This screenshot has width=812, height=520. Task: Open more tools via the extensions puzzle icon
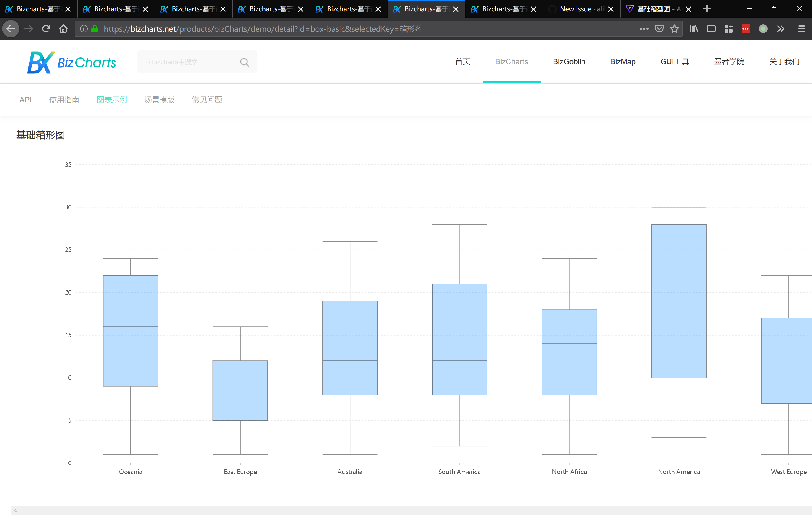click(x=728, y=29)
